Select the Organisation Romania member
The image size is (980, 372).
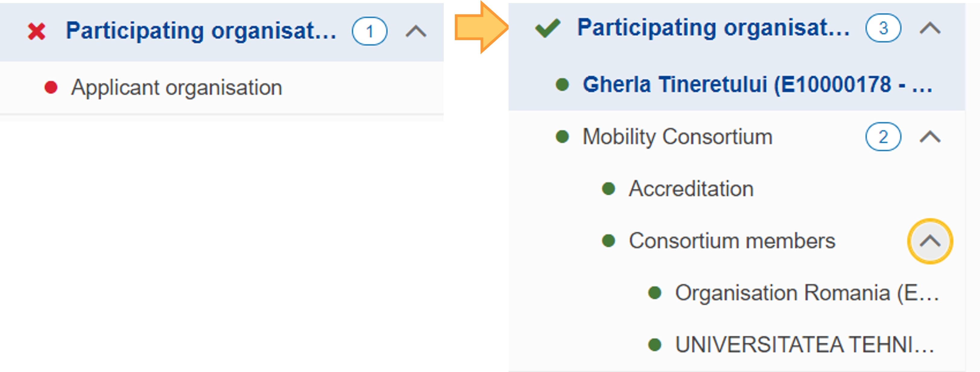(806, 293)
